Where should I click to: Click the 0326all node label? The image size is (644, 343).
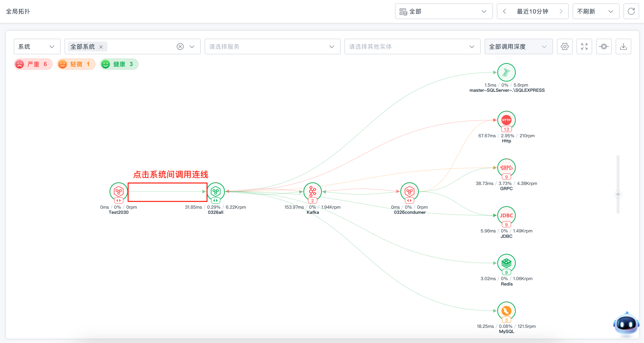point(215,212)
